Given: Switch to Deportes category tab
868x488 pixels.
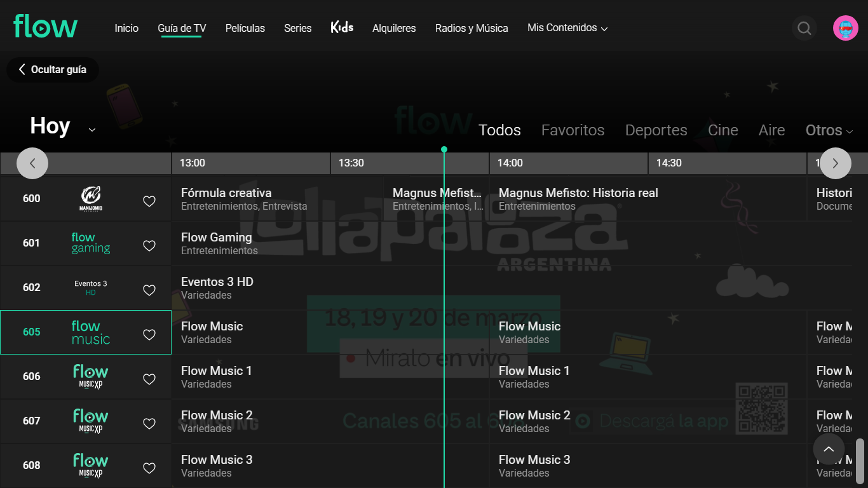Looking at the screenshot, I should point(656,130).
